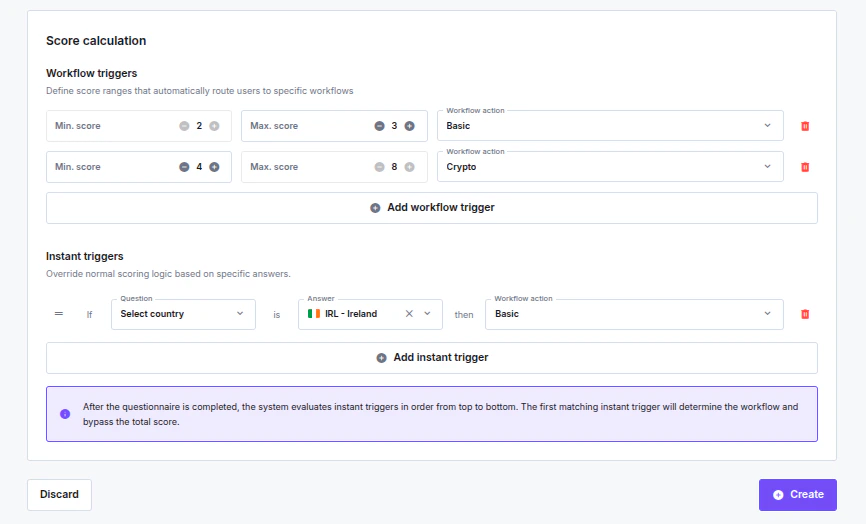
Task: Decrease min score in Crypto trigger row
Action: (184, 167)
